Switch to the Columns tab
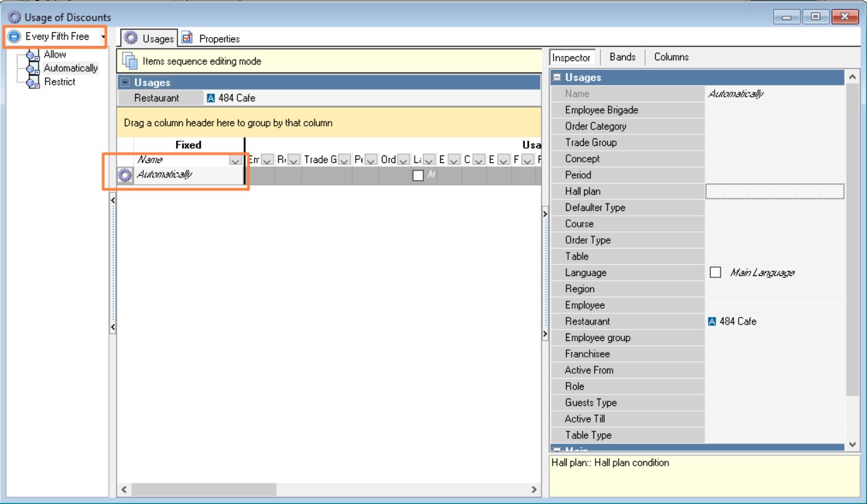The image size is (867, 504). tap(671, 57)
